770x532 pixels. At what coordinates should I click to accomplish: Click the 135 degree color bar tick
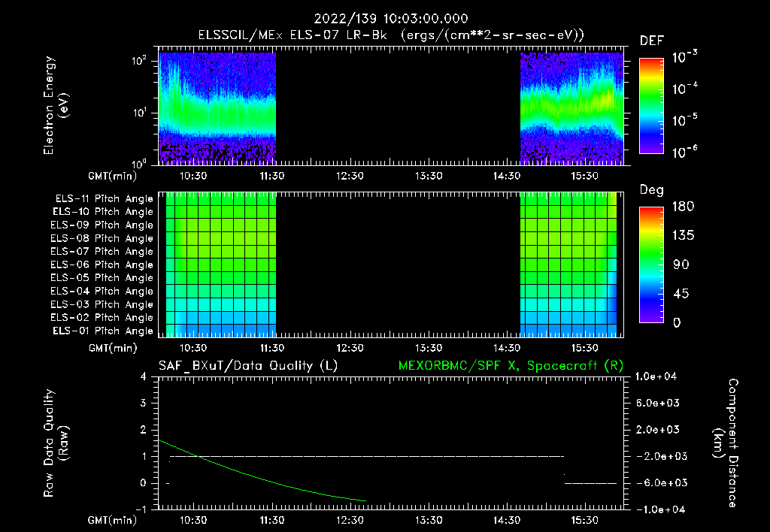(x=684, y=235)
